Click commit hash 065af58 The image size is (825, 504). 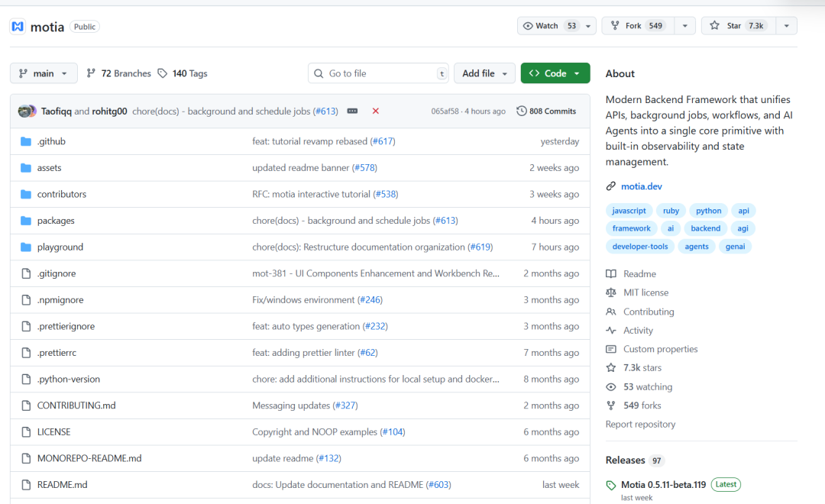tap(445, 111)
